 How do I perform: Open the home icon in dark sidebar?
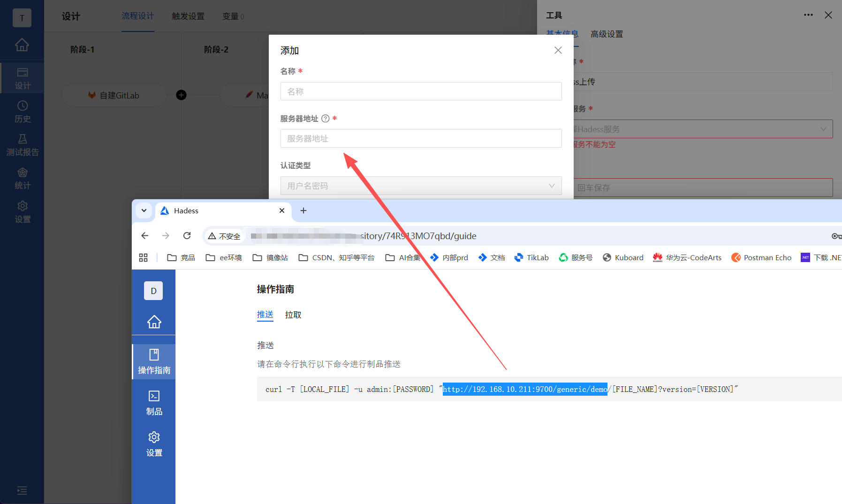pos(22,45)
